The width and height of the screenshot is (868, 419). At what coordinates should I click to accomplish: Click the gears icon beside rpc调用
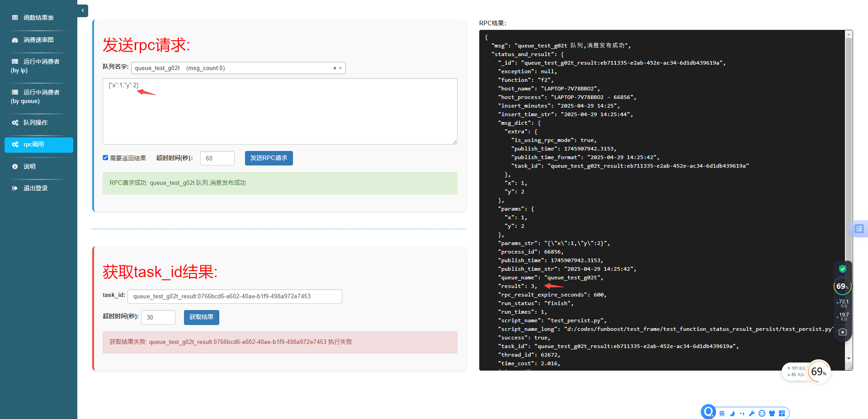pyautogui.click(x=15, y=145)
